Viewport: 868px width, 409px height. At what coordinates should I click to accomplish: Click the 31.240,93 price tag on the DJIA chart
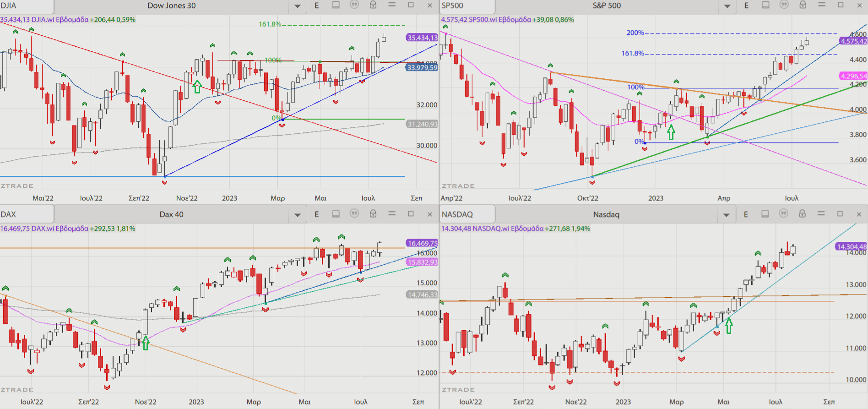[422, 124]
